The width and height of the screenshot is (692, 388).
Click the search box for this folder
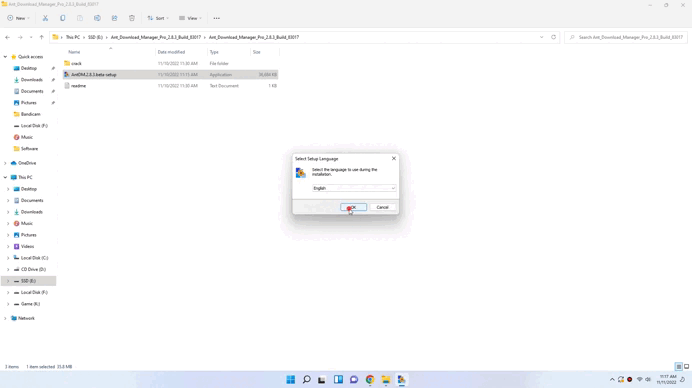pos(626,37)
